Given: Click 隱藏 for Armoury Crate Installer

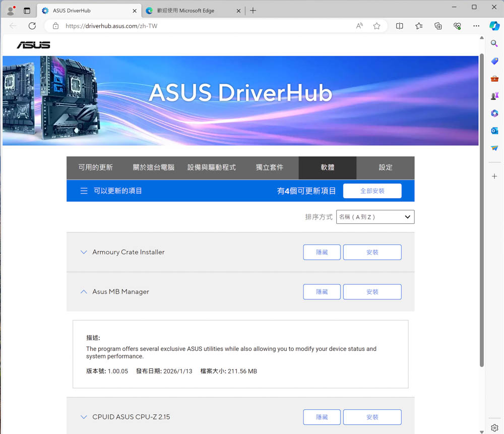Looking at the screenshot, I should [x=322, y=252].
